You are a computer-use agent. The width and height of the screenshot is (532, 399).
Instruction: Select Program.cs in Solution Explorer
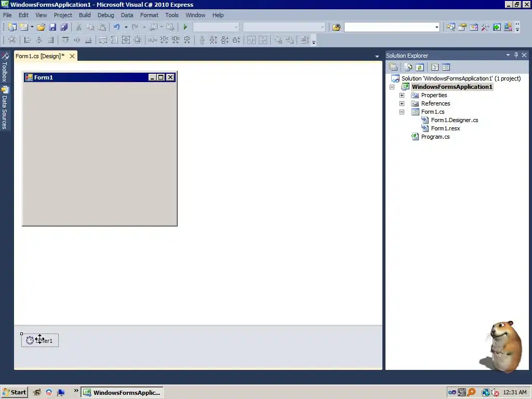[x=435, y=137]
